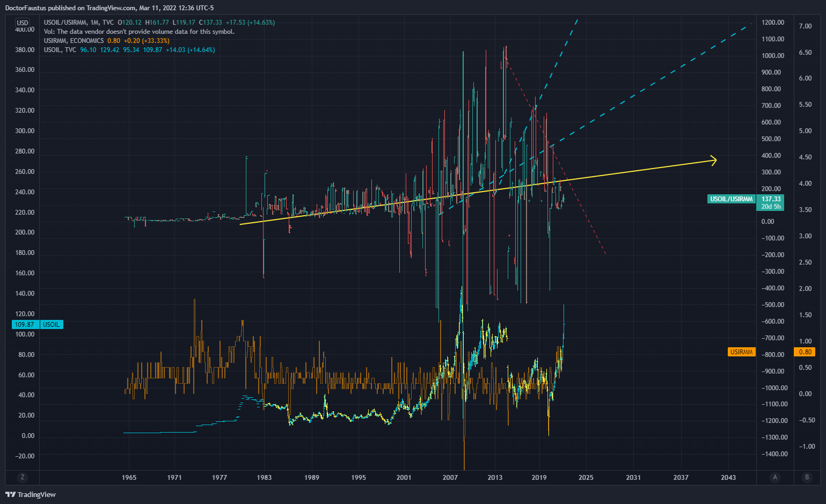Image resolution: width=826 pixels, height=504 pixels.
Task: Click 2.50 on the rightmost scale
Action: click(x=805, y=262)
